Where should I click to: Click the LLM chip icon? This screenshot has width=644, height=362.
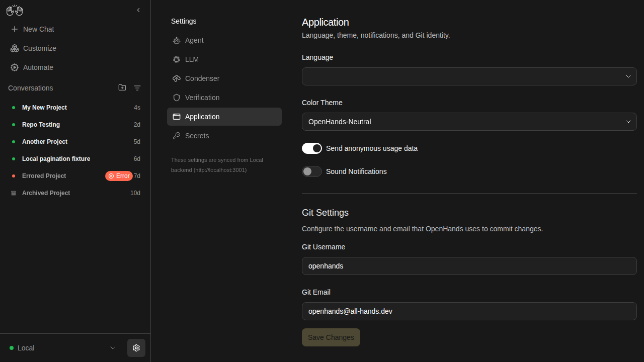[x=177, y=59]
